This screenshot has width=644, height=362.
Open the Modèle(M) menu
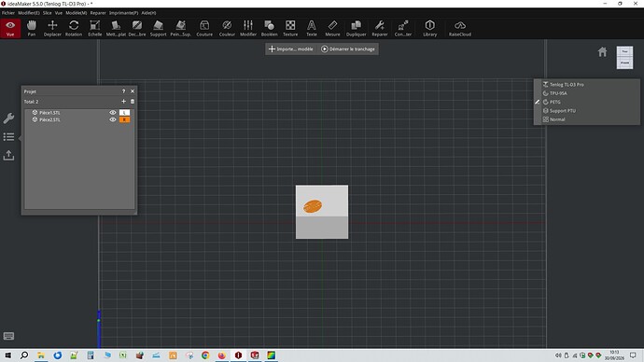pos(76,13)
